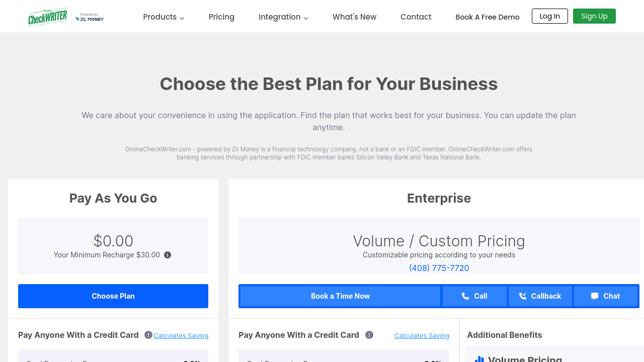Call the (408) 775-7720 phone link
This screenshot has width=644, height=362.
(x=439, y=268)
